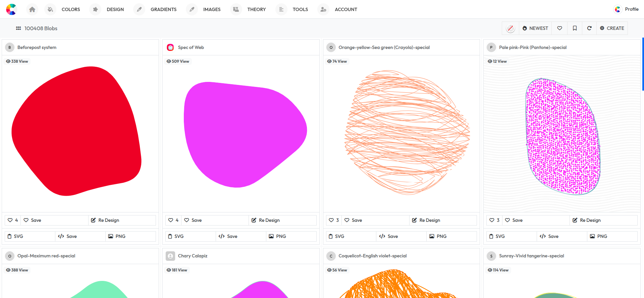Open the no-color filter swatch

coord(511,29)
